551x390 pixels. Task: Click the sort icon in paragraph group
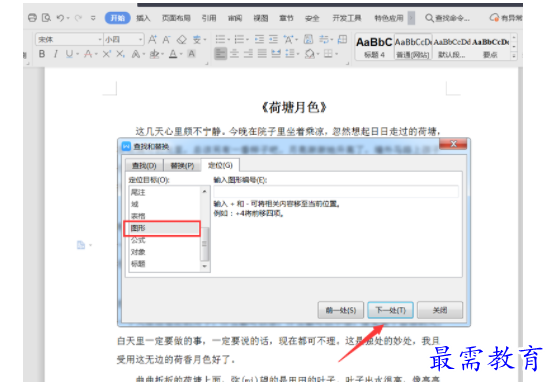click(x=308, y=39)
